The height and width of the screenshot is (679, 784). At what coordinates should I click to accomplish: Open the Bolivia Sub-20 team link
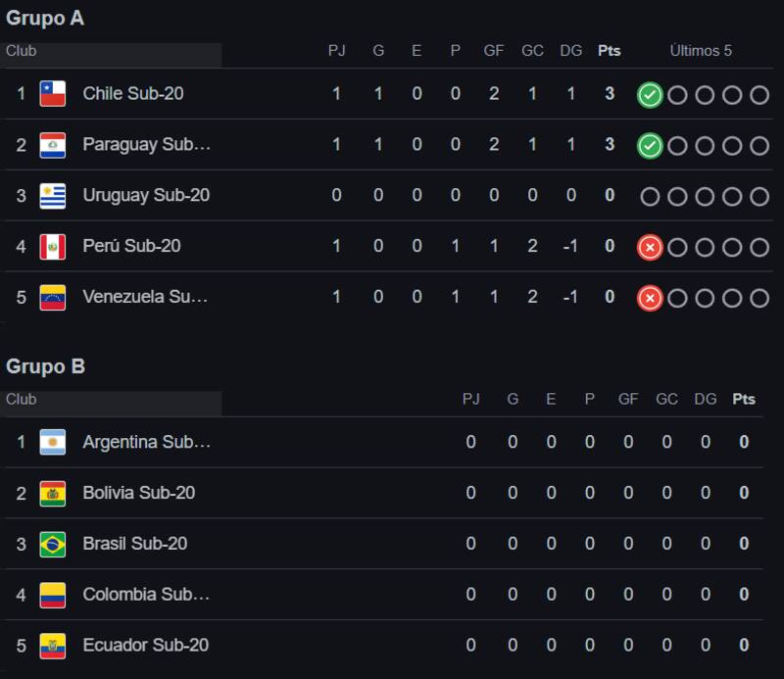tap(138, 493)
